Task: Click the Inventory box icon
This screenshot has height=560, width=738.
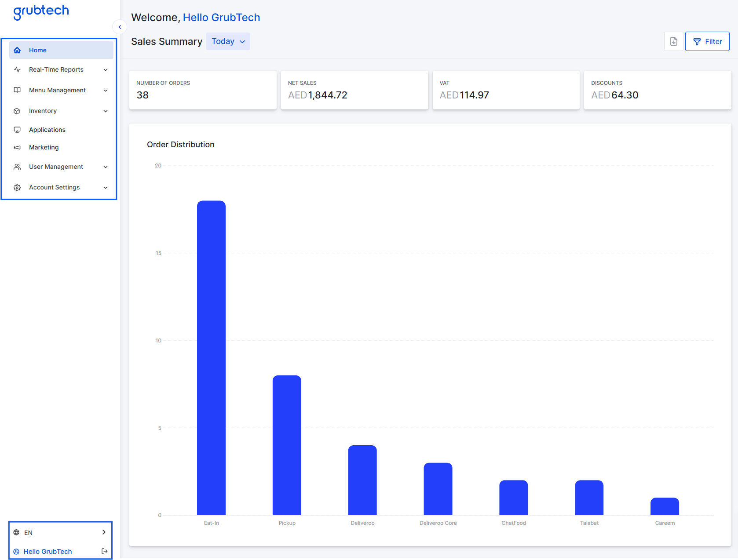Action: 17,111
